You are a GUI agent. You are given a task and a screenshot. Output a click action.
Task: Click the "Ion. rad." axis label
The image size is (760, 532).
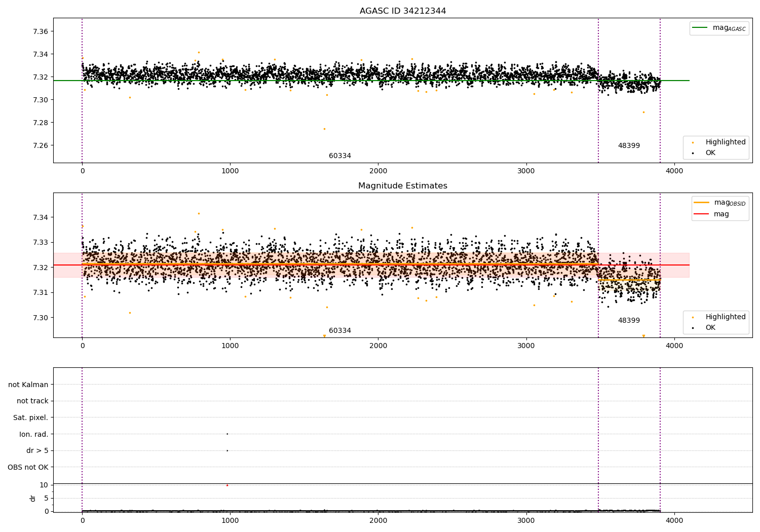(34, 435)
